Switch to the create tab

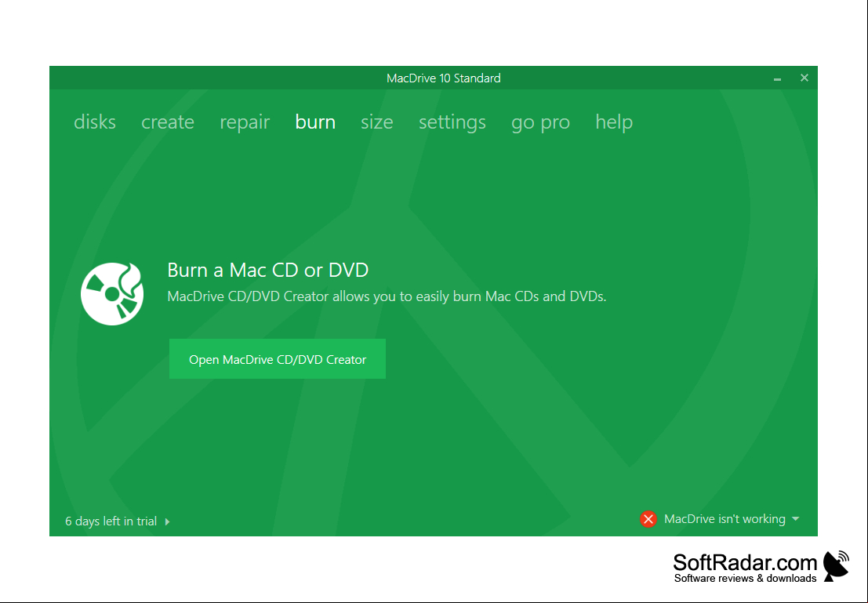coord(168,122)
